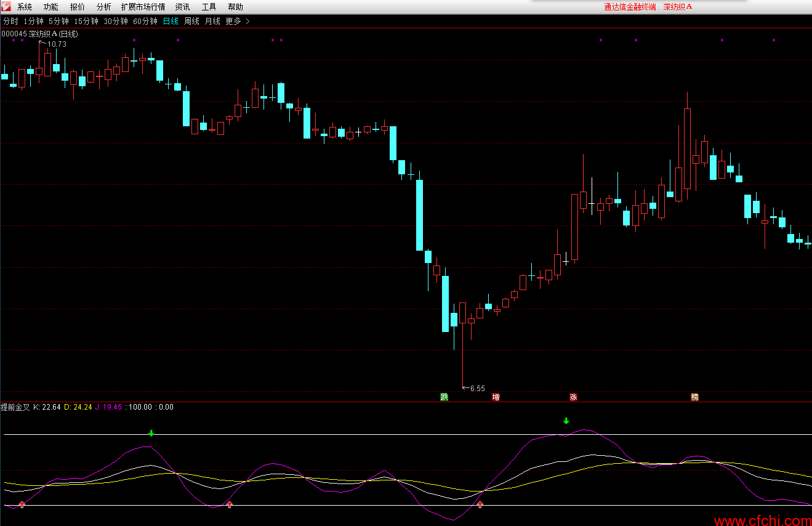
Task: Select the 30分钟 period tab
Action: coord(116,22)
